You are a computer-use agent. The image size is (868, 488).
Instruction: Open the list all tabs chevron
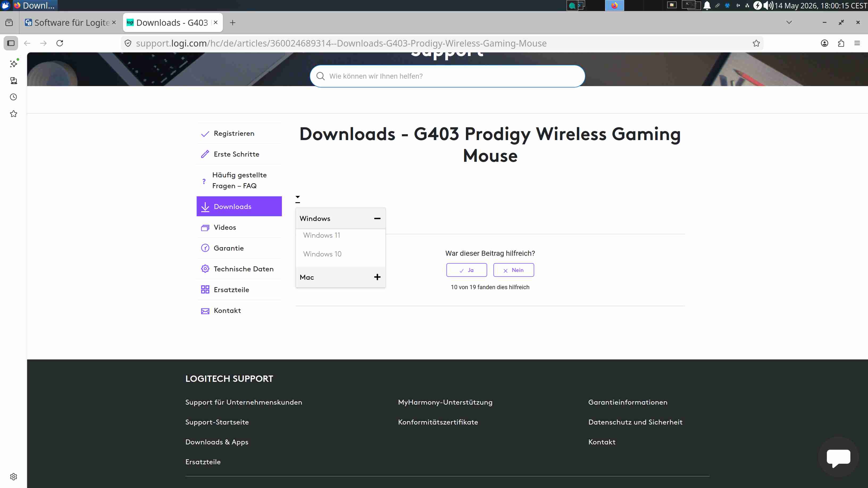[x=789, y=23]
